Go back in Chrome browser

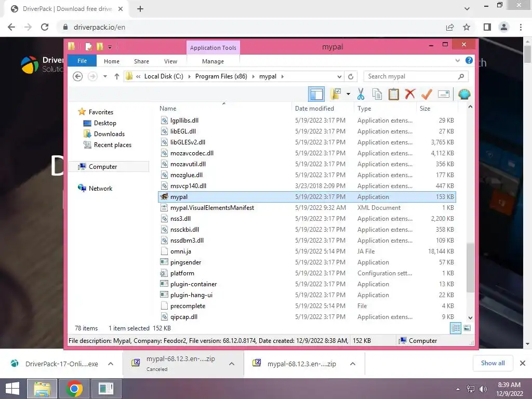point(11,27)
